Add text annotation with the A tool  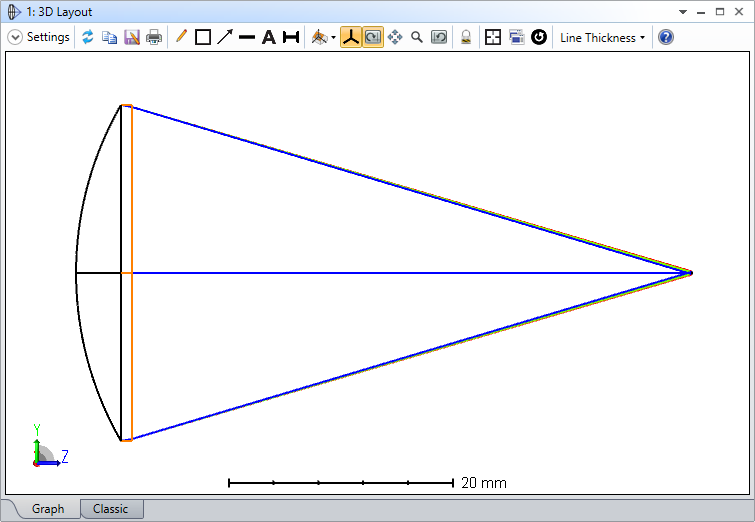point(269,37)
